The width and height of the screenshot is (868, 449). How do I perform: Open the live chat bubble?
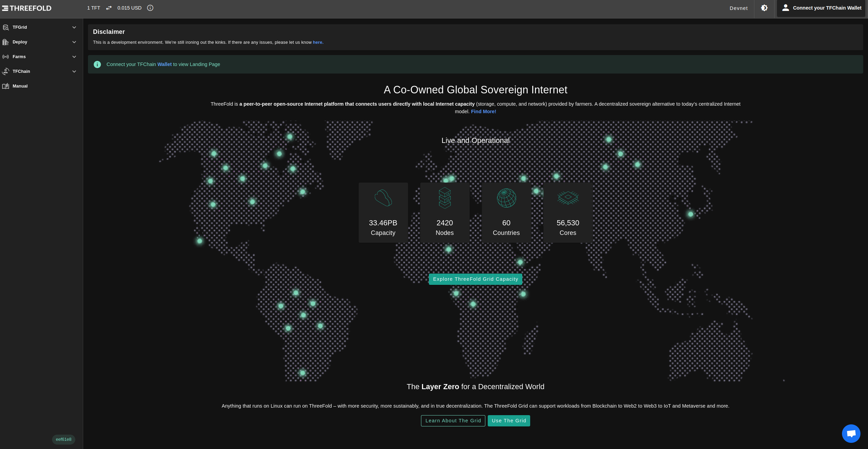click(x=851, y=434)
